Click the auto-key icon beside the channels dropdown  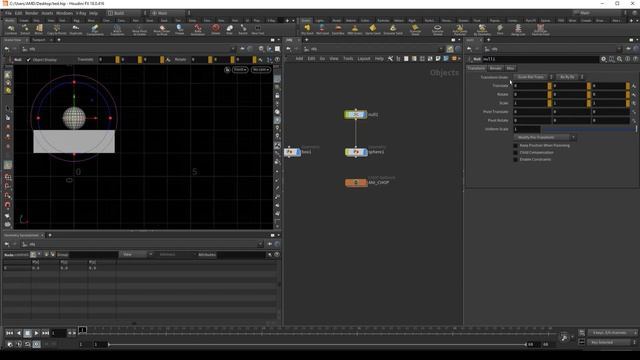(582, 333)
